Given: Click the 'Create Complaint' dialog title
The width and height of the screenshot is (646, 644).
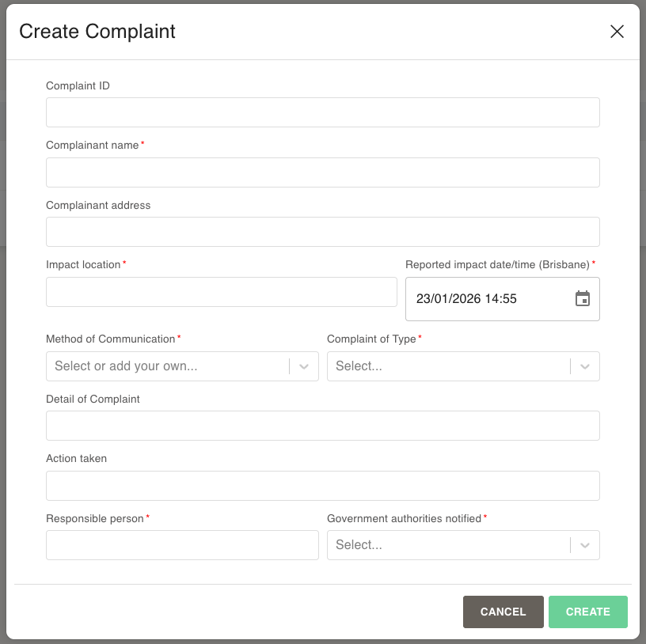Looking at the screenshot, I should 97,32.
